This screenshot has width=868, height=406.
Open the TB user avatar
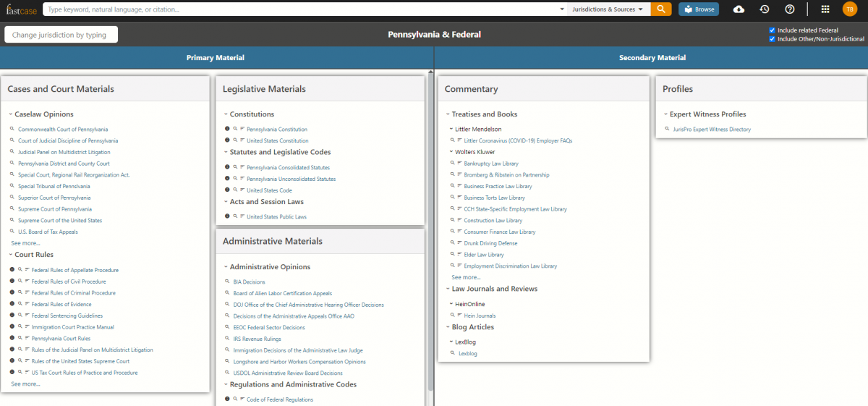tap(850, 9)
